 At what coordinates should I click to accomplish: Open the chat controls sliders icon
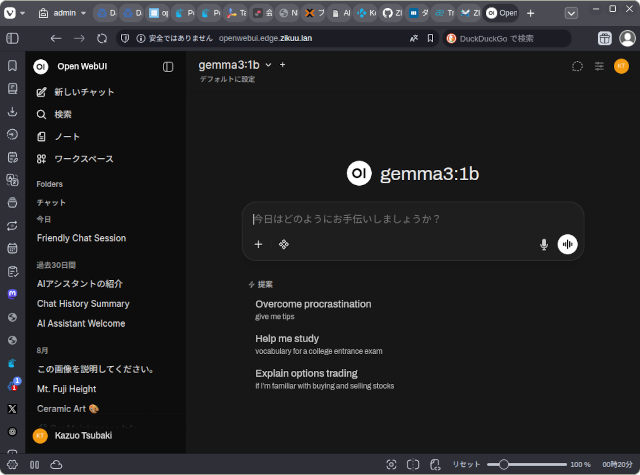(599, 66)
